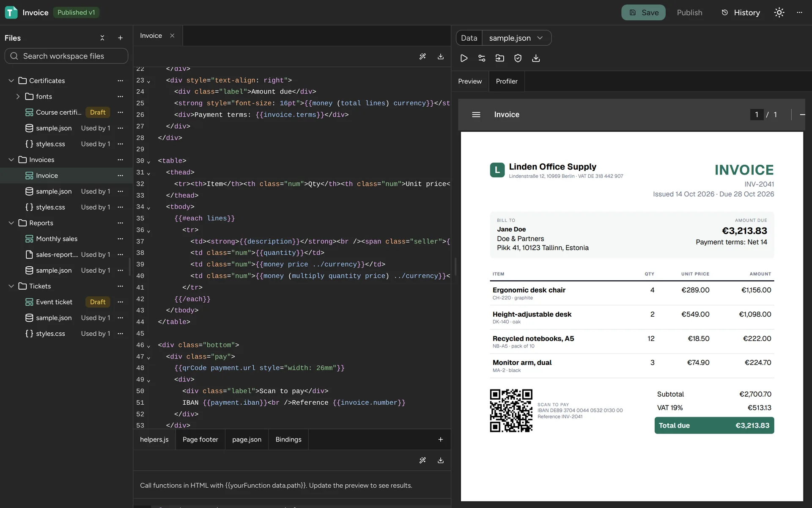The image size is (812, 508).
Task: Run the preview with the play icon
Action: click(464, 58)
